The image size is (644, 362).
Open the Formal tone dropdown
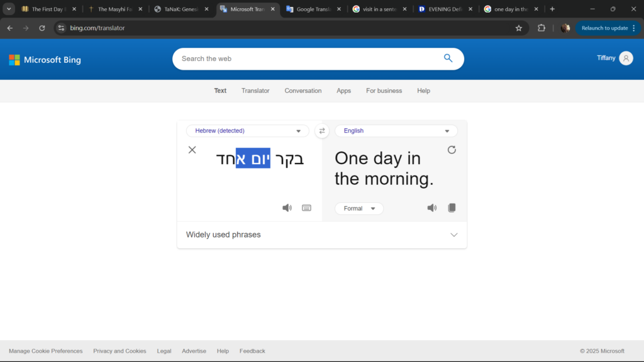click(x=359, y=209)
